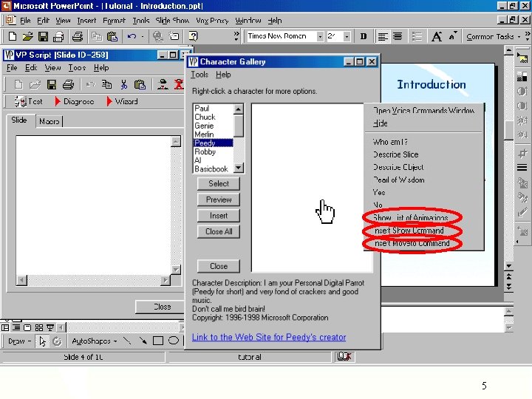532x399 pixels.
Task: Select the Rectangle drawing tool
Action: coord(158,341)
